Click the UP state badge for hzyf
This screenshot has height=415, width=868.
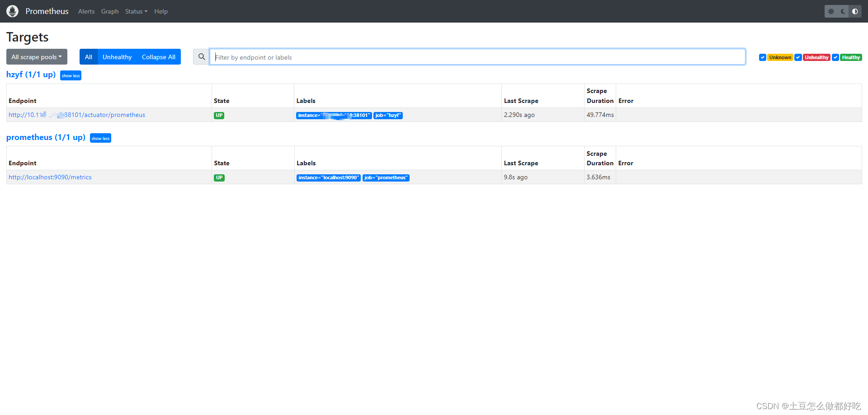(219, 115)
